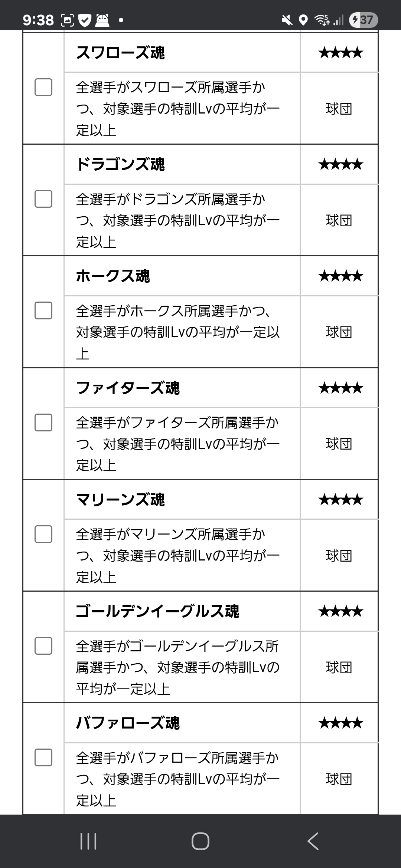Check the スワローズ魂 checkbox

click(43, 88)
